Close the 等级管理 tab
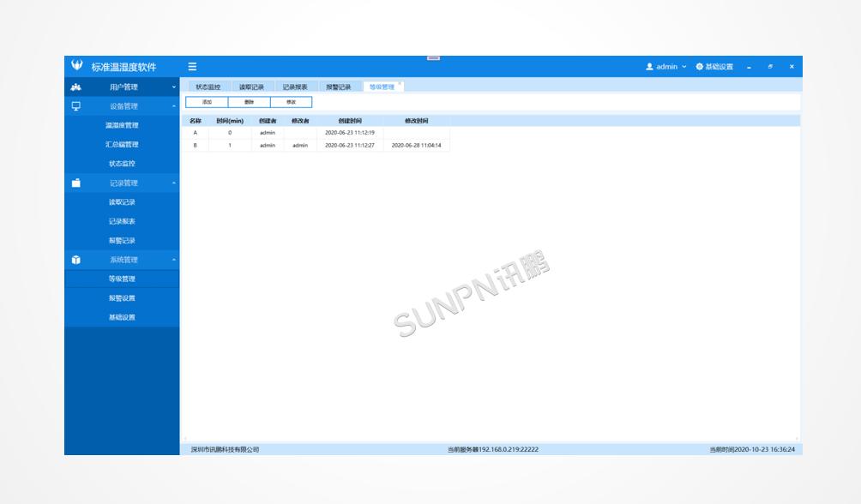This screenshot has width=861, height=504. [x=400, y=84]
